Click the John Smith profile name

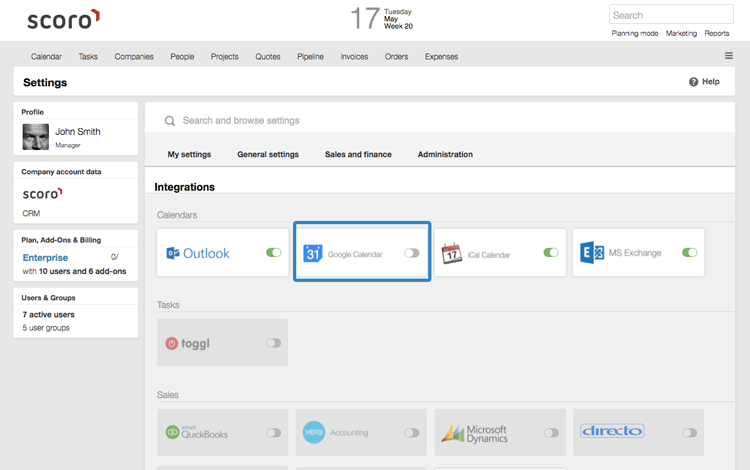pos(77,131)
